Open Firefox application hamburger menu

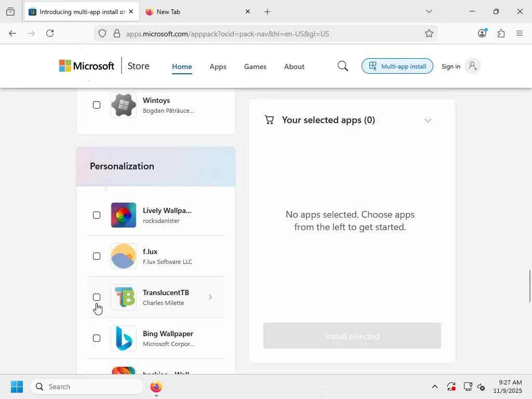pos(519,33)
